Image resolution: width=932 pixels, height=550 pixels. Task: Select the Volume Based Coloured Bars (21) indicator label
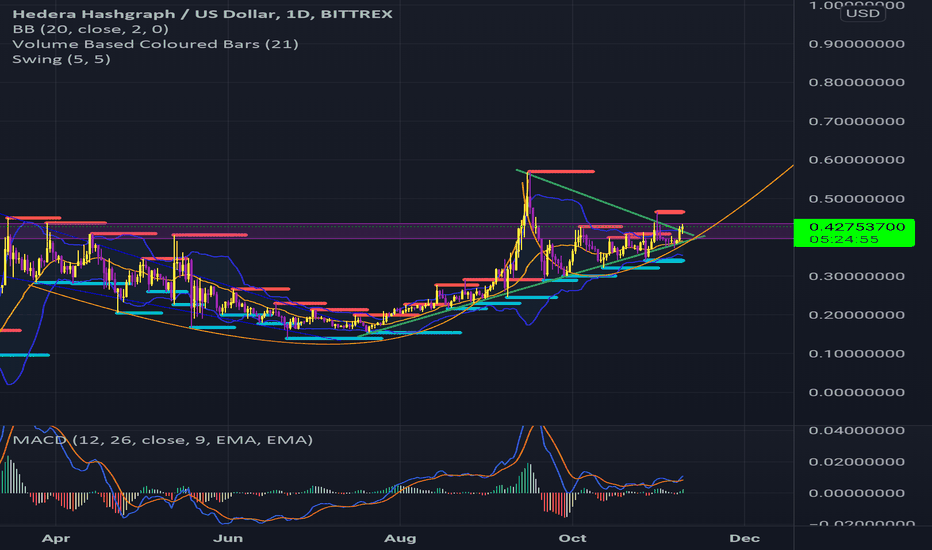point(155,44)
